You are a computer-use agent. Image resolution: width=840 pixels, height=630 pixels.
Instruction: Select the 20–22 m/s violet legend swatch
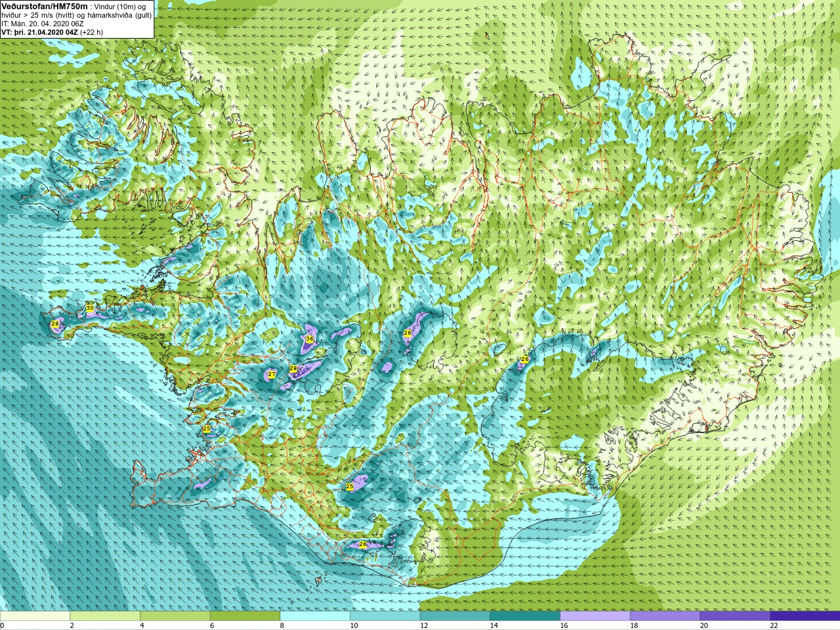735,616
